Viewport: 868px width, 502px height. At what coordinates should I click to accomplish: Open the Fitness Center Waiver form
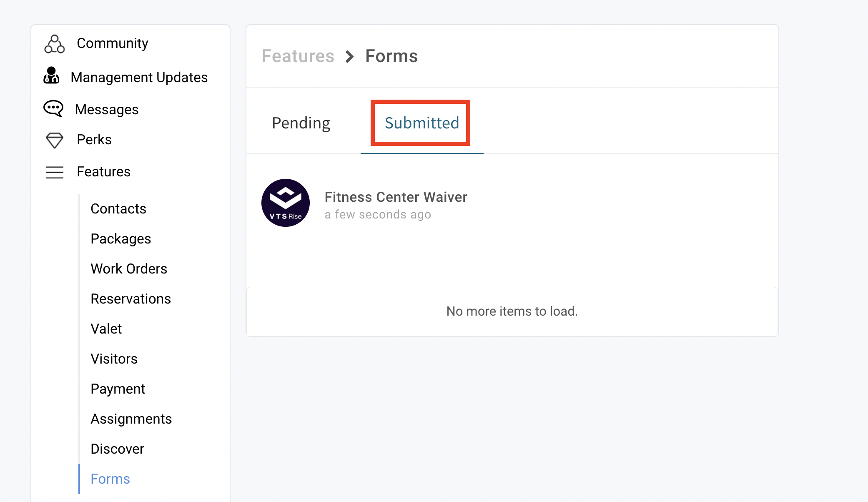(x=396, y=197)
